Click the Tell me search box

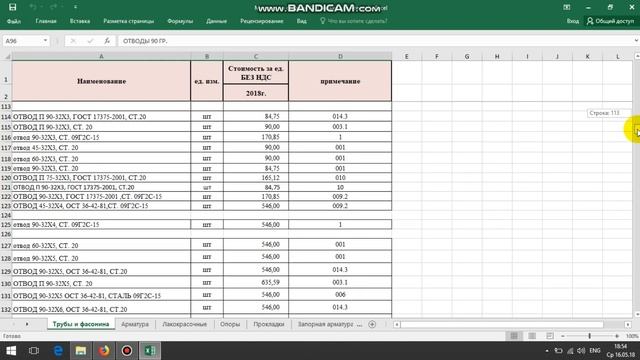click(x=354, y=21)
